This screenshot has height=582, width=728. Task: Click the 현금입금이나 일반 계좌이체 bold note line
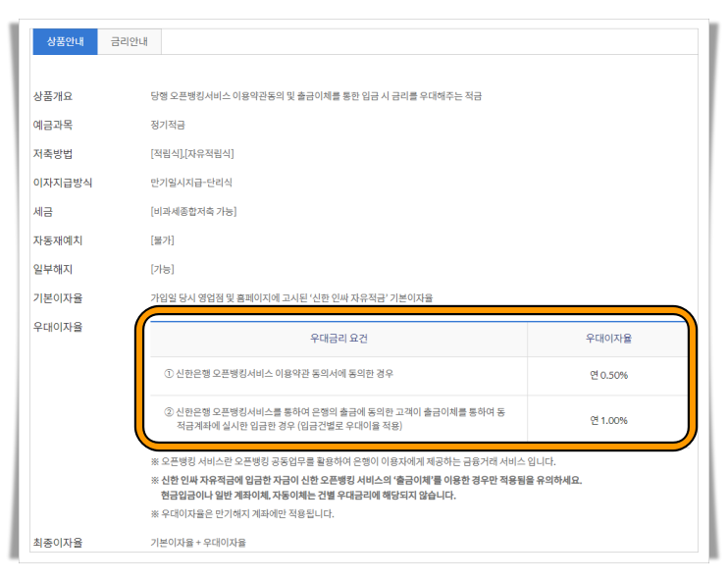coord(308,496)
